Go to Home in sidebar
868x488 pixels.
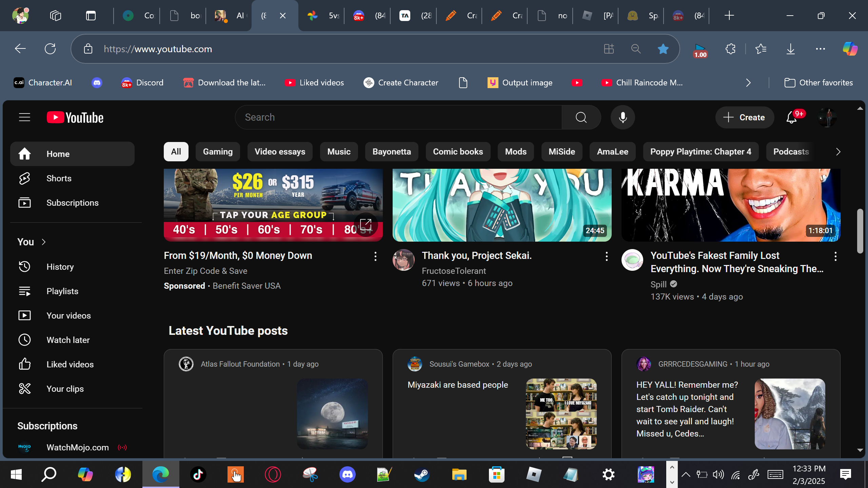click(72, 154)
